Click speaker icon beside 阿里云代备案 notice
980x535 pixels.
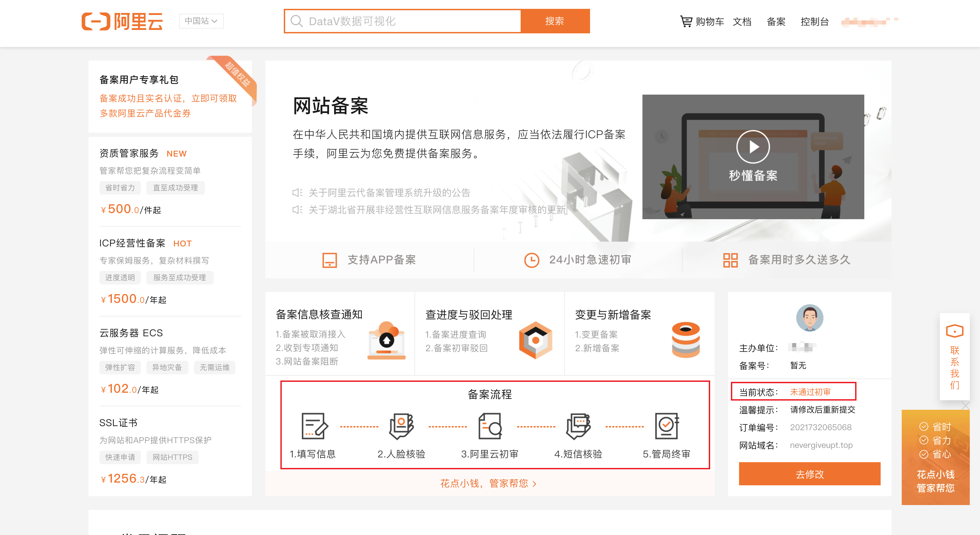tap(297, 193)
